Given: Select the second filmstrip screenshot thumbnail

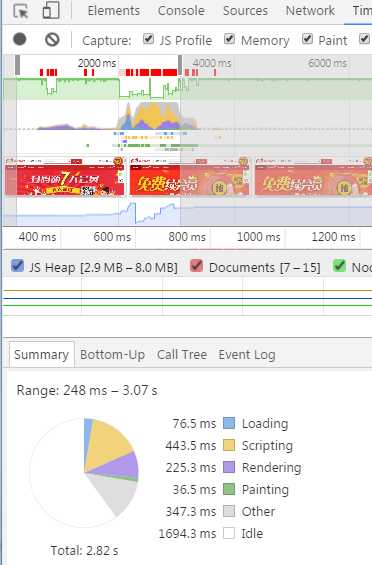Looking at the screenshot, I should pos(190,177).
